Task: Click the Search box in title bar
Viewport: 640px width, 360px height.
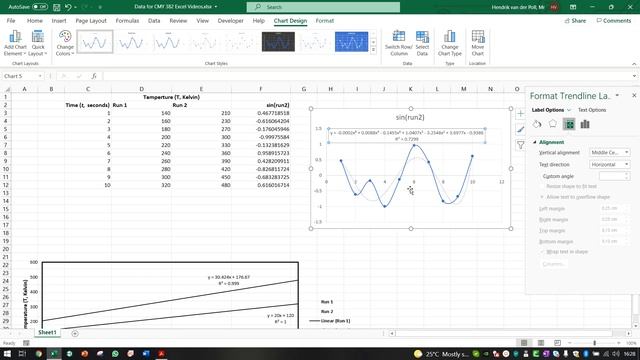Action: (323, 7)
